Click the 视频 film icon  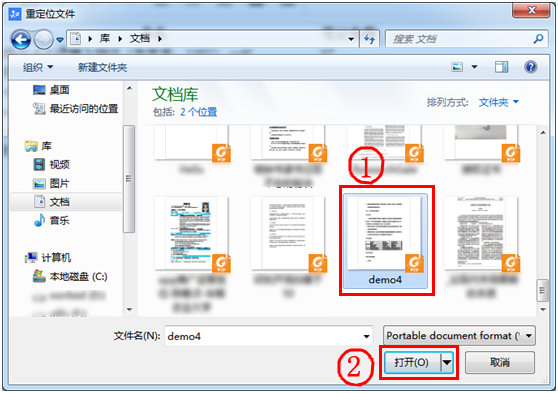click(39, 164)
